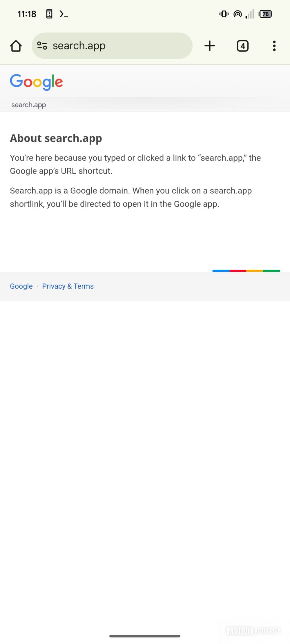Tap the clock showing 11:18

(27, 14)
